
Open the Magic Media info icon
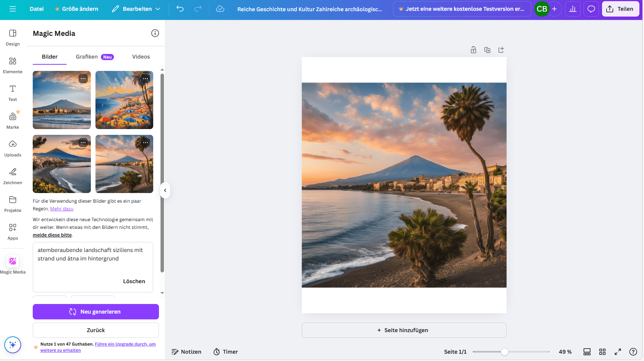[155, 33]
